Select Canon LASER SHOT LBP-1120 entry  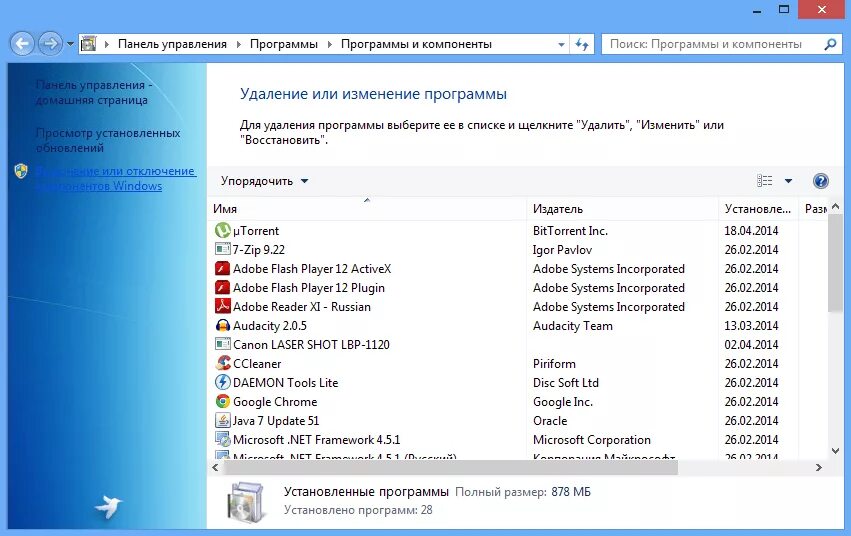[311, 344]
